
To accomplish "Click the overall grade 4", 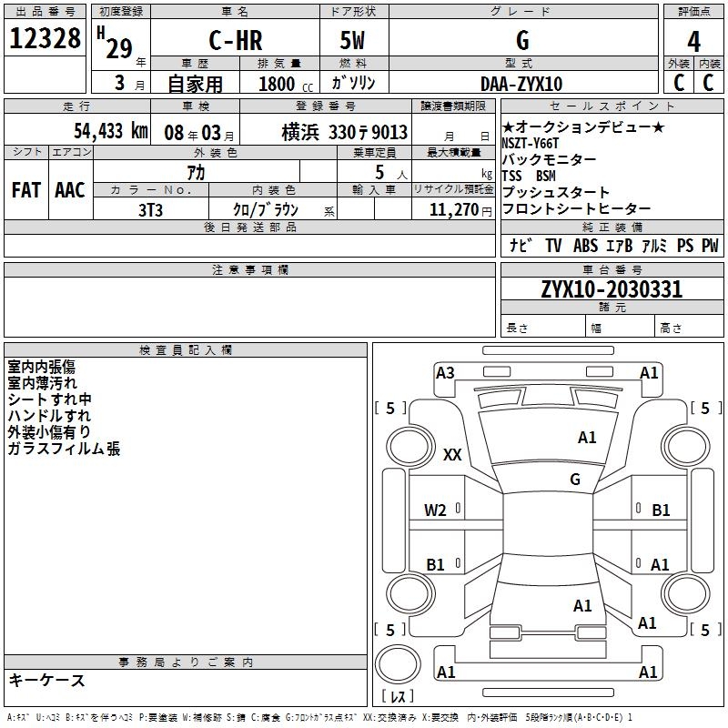I will click(693, 42).
